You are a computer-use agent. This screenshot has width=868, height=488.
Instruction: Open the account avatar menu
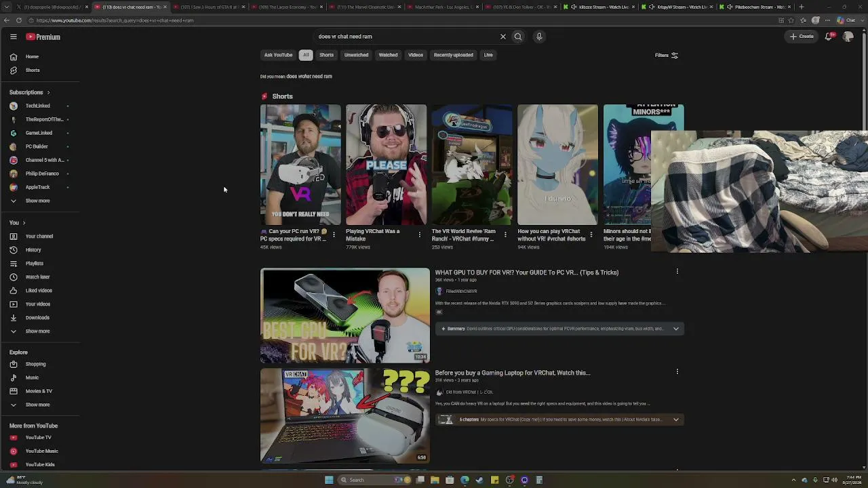(x=848, y=37)
